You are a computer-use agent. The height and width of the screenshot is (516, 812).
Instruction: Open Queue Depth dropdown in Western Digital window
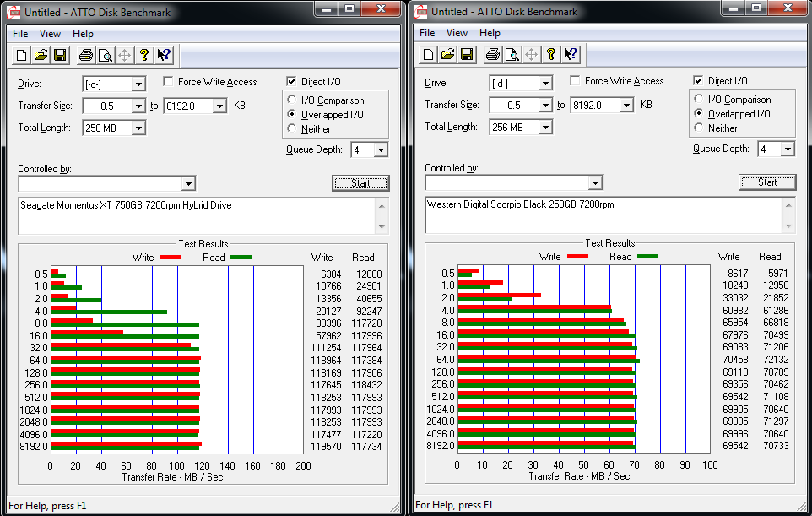click(788, 149)
